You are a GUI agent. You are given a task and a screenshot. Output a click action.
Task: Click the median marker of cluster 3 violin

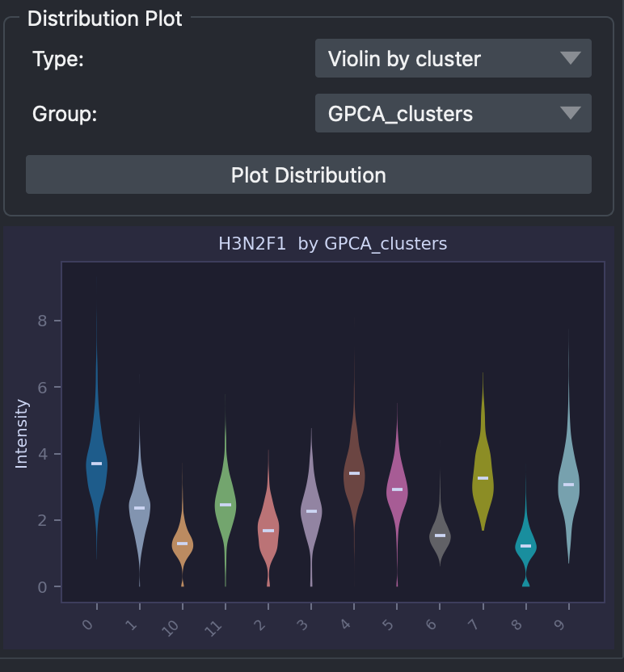point(311,511)
